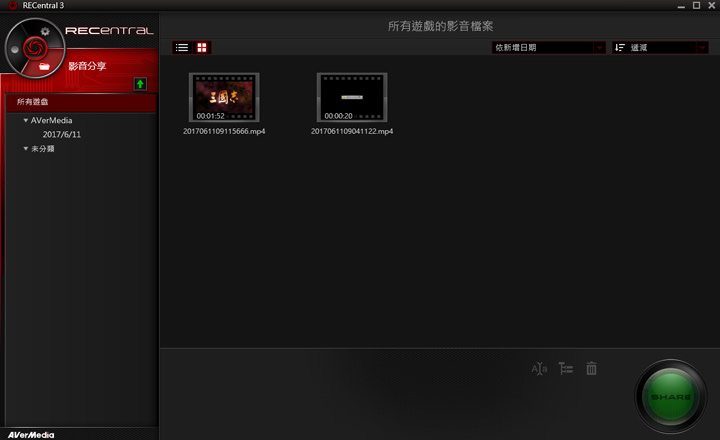
Task: Click the rename file icon
Action: coord(539,369)
